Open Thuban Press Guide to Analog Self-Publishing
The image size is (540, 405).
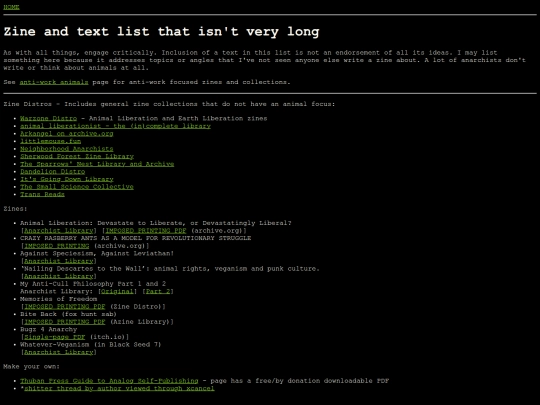pyautogui.click(x=109, y=381)
